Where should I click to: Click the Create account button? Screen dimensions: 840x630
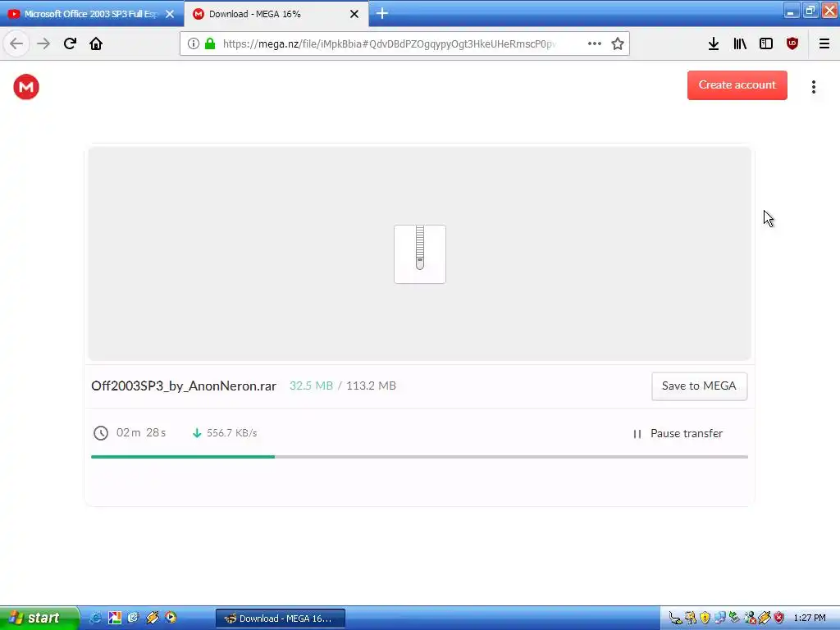(737, 85)
